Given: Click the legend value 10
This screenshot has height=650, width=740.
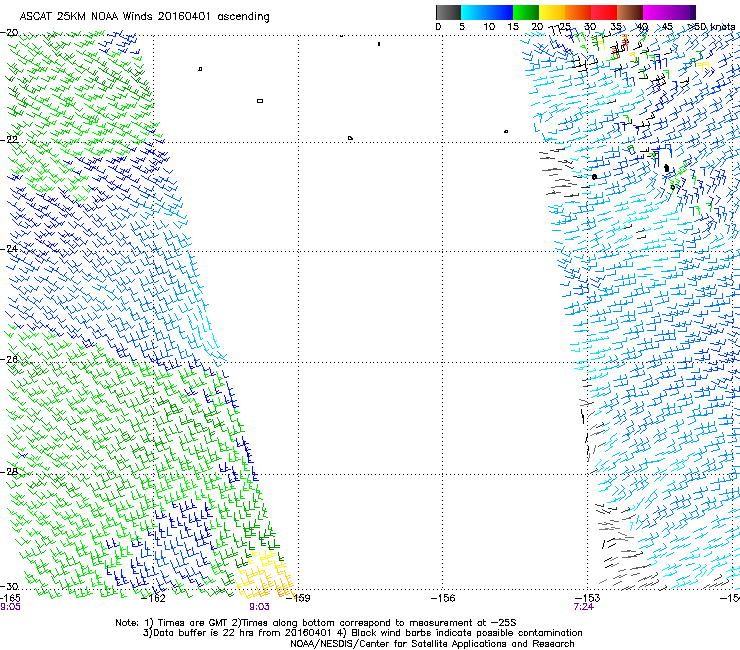Looking at the screenshot, I should (x=489, y=27).
